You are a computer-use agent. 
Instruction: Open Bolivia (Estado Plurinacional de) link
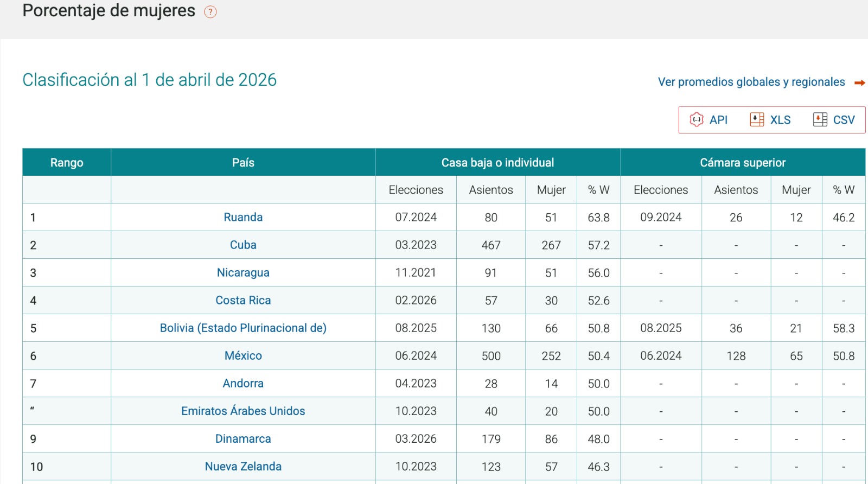tap(243, 328)
